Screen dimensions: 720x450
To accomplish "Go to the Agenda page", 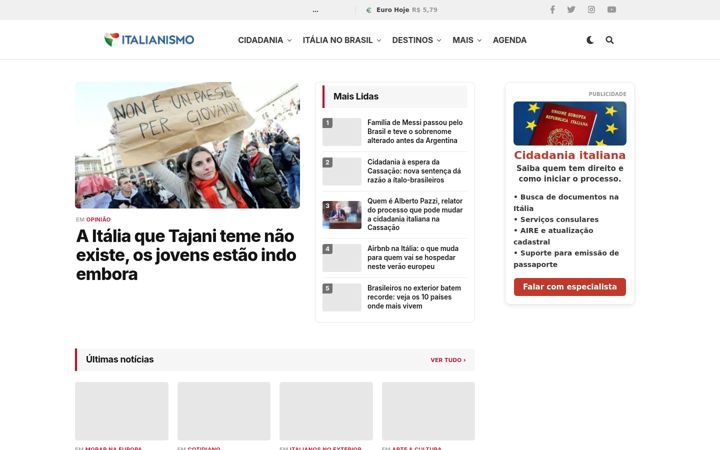I will coord(510,40).
